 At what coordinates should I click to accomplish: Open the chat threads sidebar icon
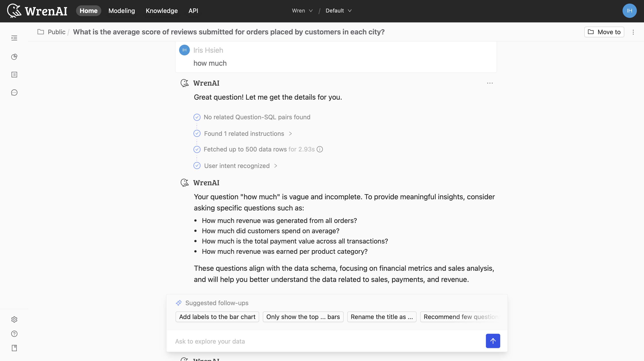point(14,93)
